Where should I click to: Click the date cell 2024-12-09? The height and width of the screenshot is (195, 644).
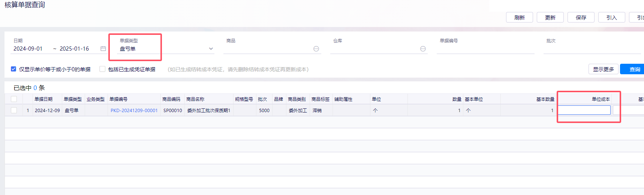pyautogui.click(x=47, y=111)
